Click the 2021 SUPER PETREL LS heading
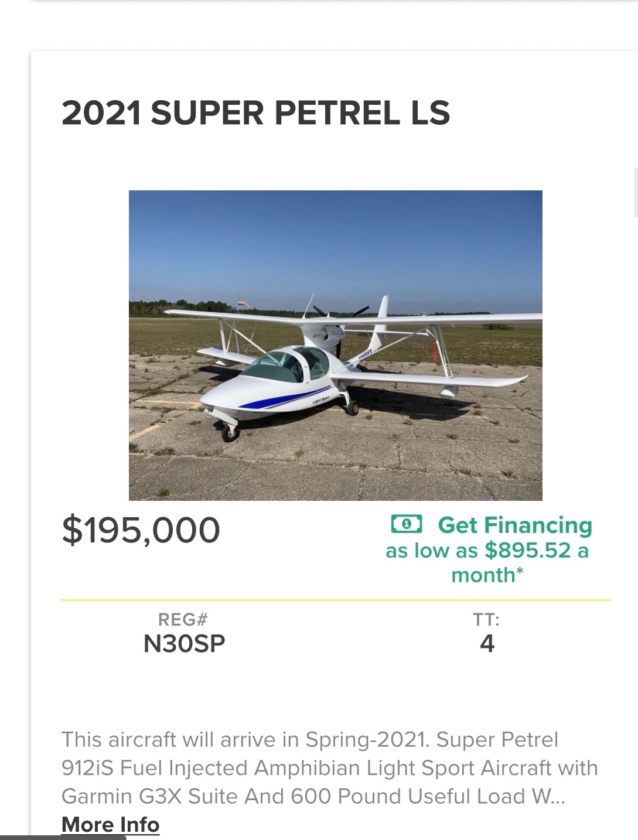 [255, 113]
